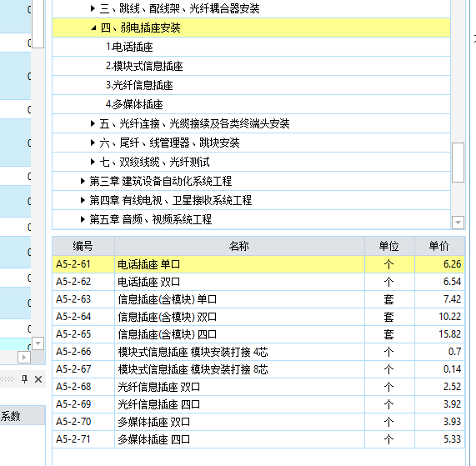Screen dimensions: 476x466
Task: Expand 第三章 建筑设备自动化系统工程
Action: (83, 181)
